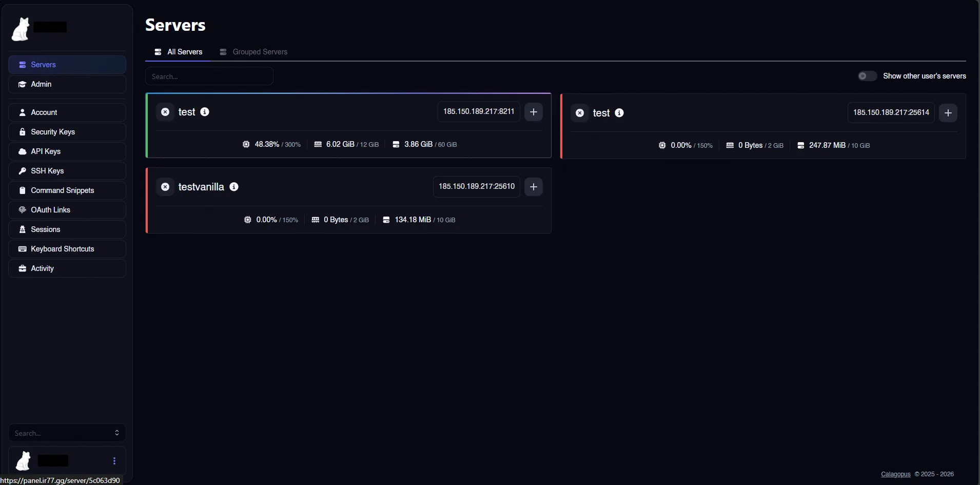Click the status icon left of testvanilla
This screenshot has height=485, width=980.
point(165,187)
